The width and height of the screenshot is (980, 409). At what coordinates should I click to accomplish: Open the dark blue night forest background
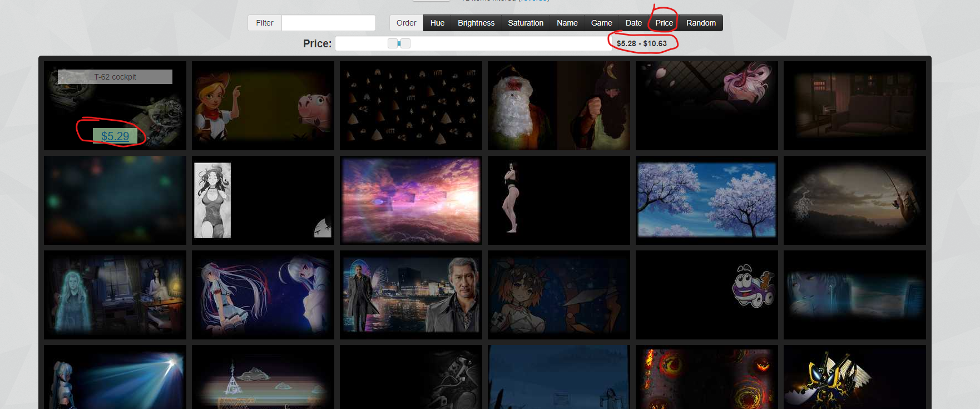pyautogui.click(x=559, y=377)
